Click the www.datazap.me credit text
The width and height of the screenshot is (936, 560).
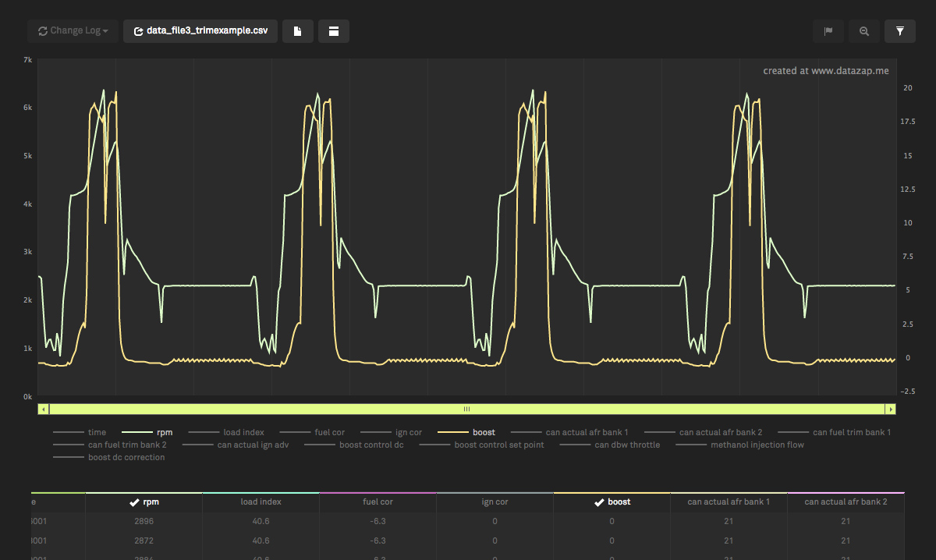pos(825,71)
